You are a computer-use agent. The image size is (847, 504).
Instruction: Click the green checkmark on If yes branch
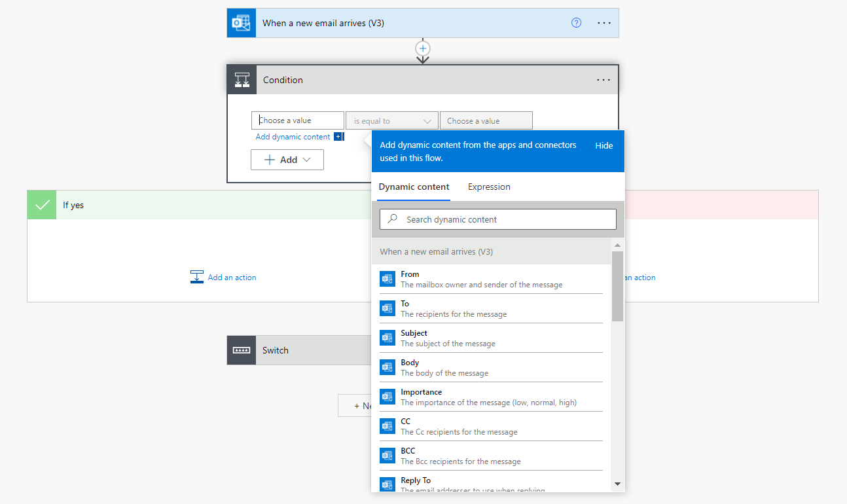point(41,204)
